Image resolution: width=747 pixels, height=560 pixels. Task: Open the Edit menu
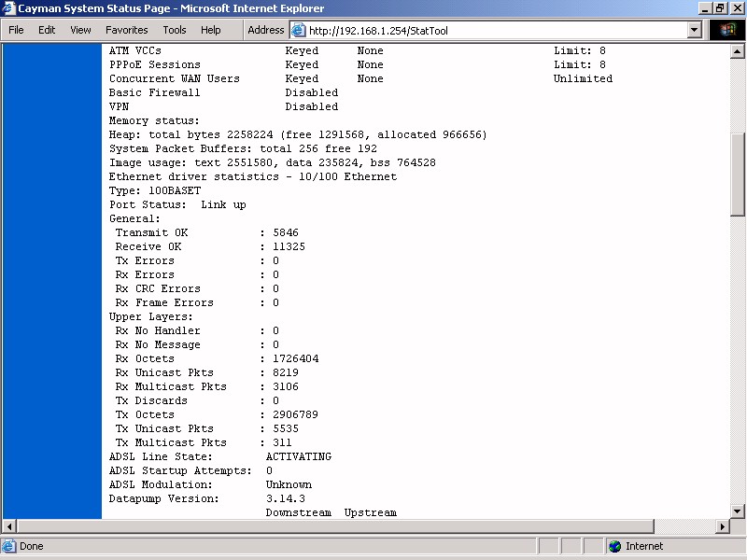pyautogui.click(x=47, y=30)
